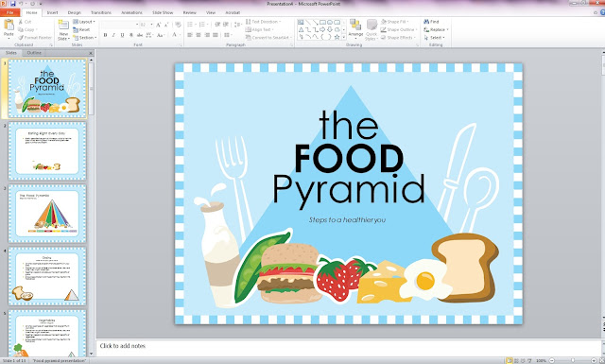605x364 pixels.
Task: Click the Increase Font Size icon
Action: pyautogui.click(x=158, y=25)
